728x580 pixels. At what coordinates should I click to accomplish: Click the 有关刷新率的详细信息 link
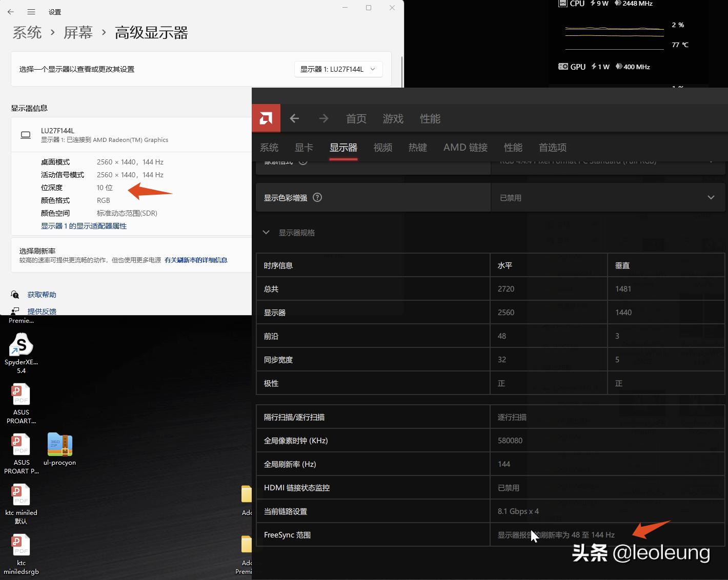coord(196,260)
